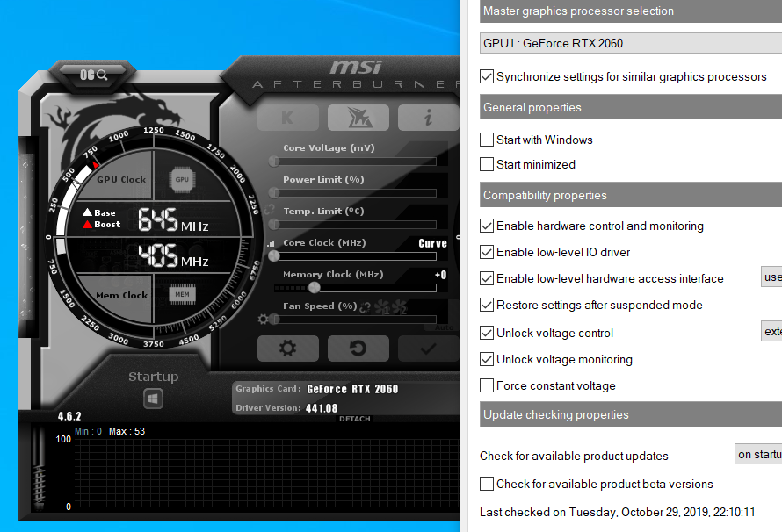This screenshot has height=532, width=782.
Task: Adjust the Core Voltage slider
Action: [355, 162]
